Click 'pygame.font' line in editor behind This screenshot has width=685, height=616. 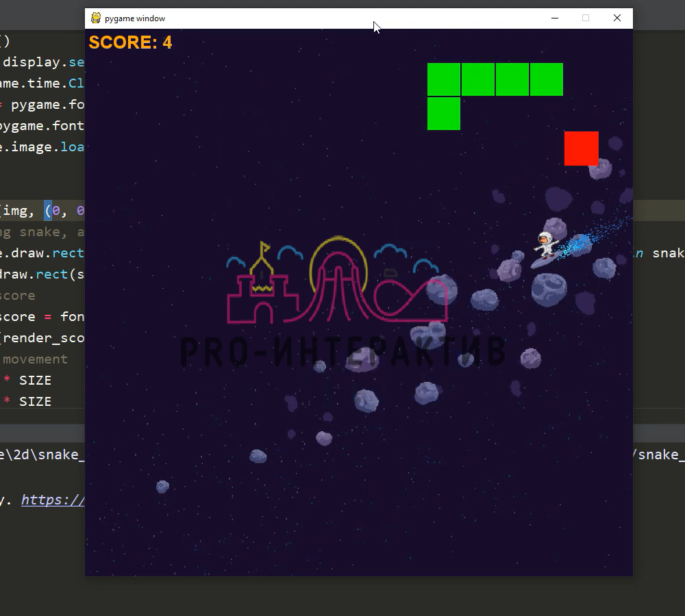click(42, 126)
